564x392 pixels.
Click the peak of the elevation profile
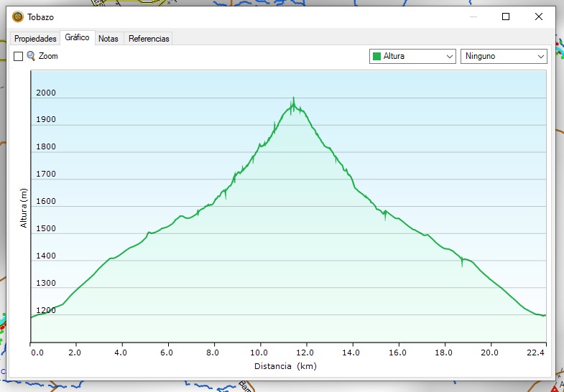[x=293, y=99]
